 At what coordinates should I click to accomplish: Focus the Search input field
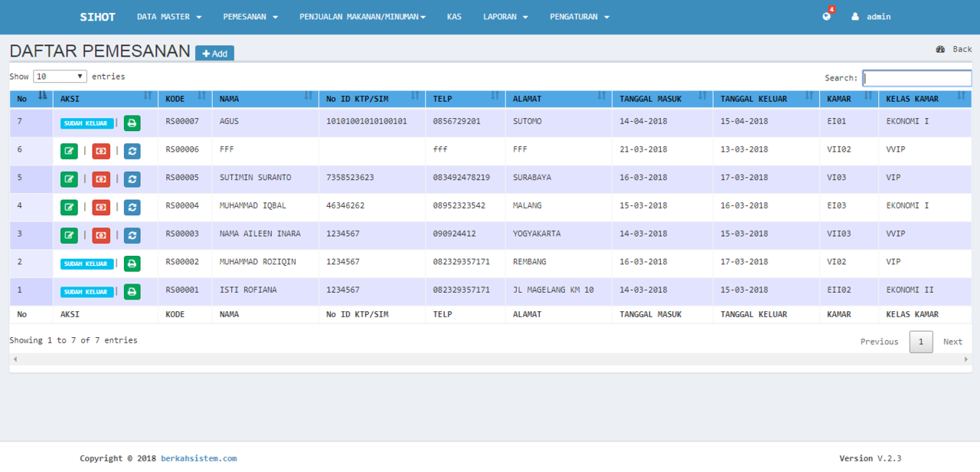(916, 78)
